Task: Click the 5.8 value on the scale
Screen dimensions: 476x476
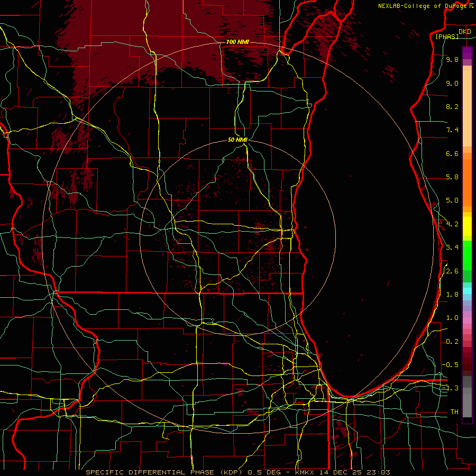Action: pos(452,177)
